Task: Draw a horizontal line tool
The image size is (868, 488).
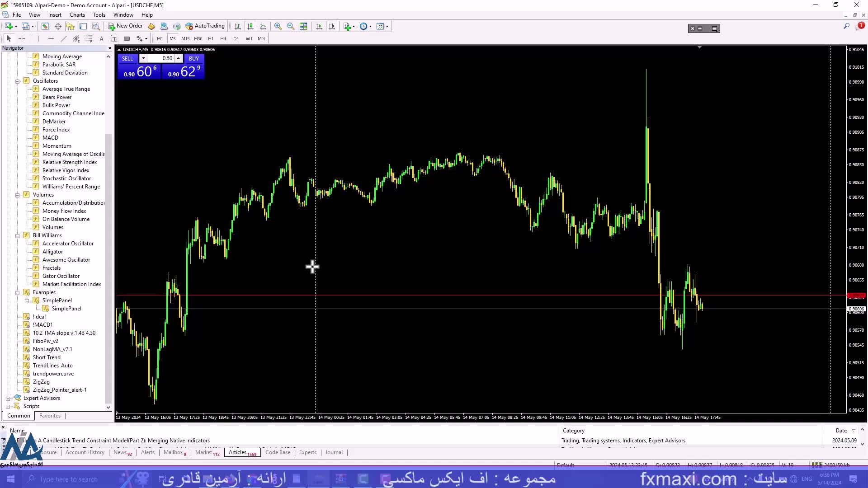Action: 51,38
